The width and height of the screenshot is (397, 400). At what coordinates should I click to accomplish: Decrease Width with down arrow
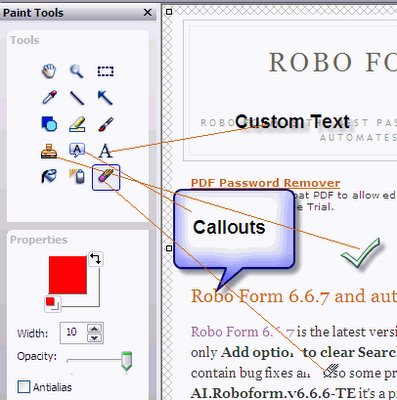(x=95, y=338)
